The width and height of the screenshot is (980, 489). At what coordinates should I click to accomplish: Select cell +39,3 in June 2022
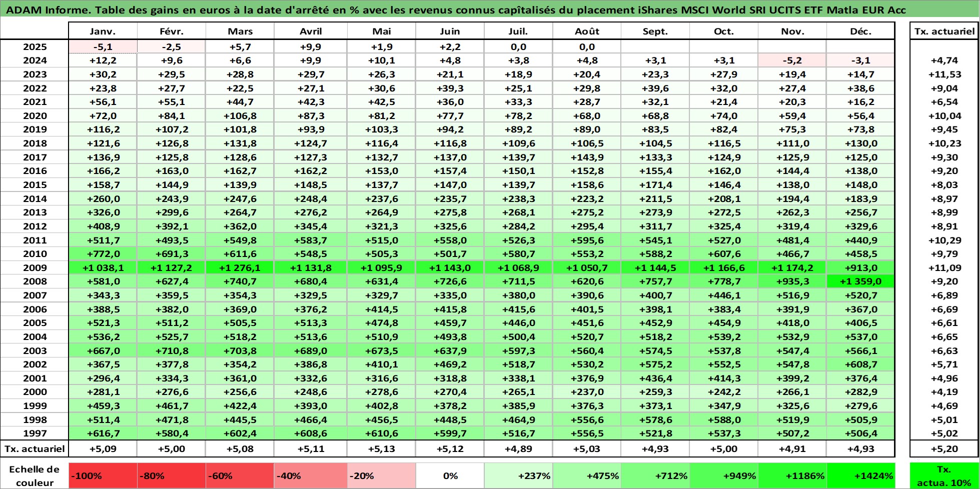pyautogui.click(x=450, y=88)
